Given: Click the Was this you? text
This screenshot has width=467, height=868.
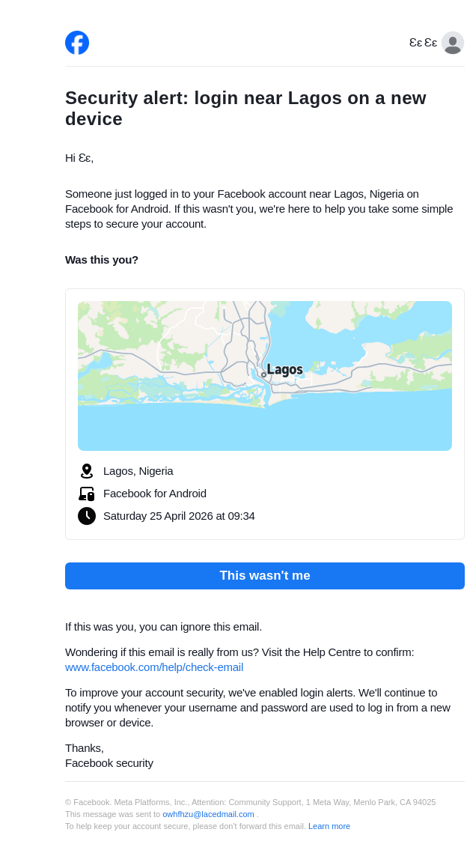Looking at the screenshot, I should coord(102,260).
